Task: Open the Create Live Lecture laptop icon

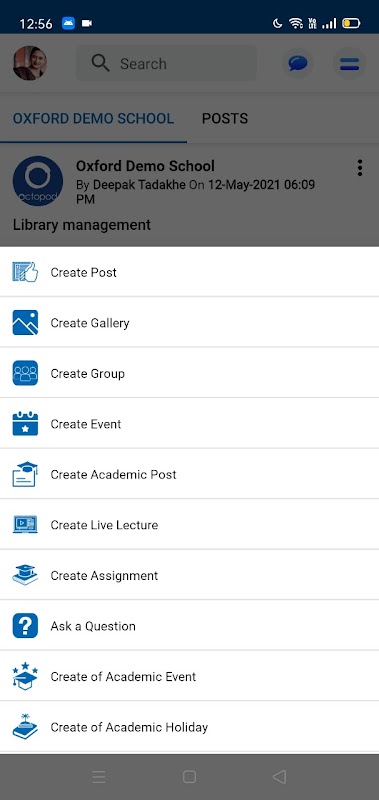Action: [25, 524]
